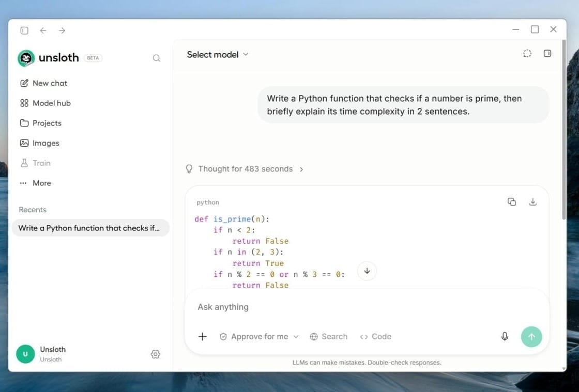Click the plus attachment icon
This screenshot has height=392, width=579.
[x=202, y=336]
